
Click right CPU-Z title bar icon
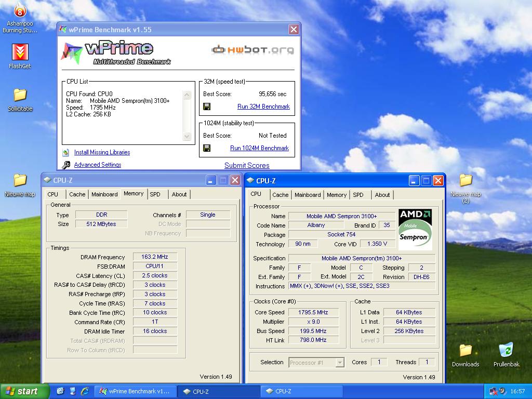click(250, 180)
